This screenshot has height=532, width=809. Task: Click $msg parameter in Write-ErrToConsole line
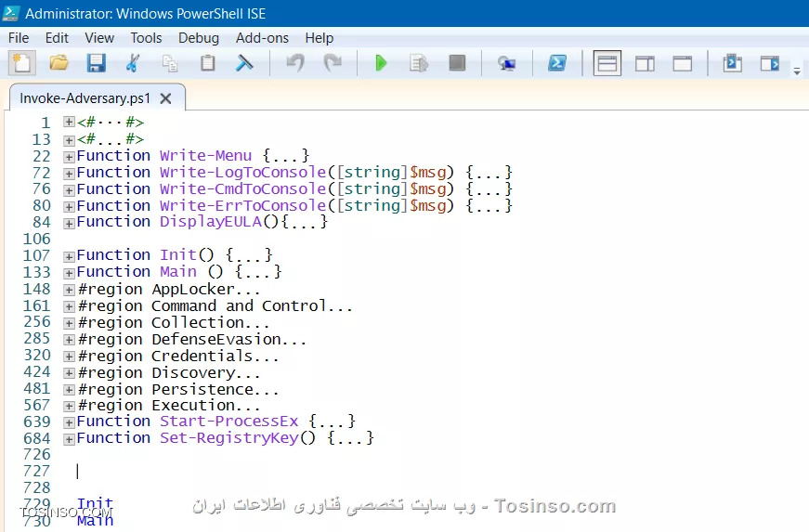click(427, 206)
